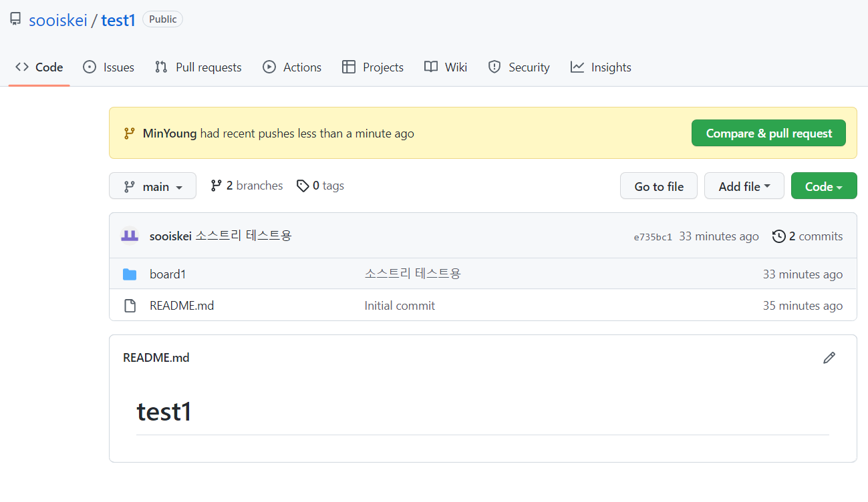Open commit hash e735bc1
This screenshot has width=868, height=502.
[653, 236]
